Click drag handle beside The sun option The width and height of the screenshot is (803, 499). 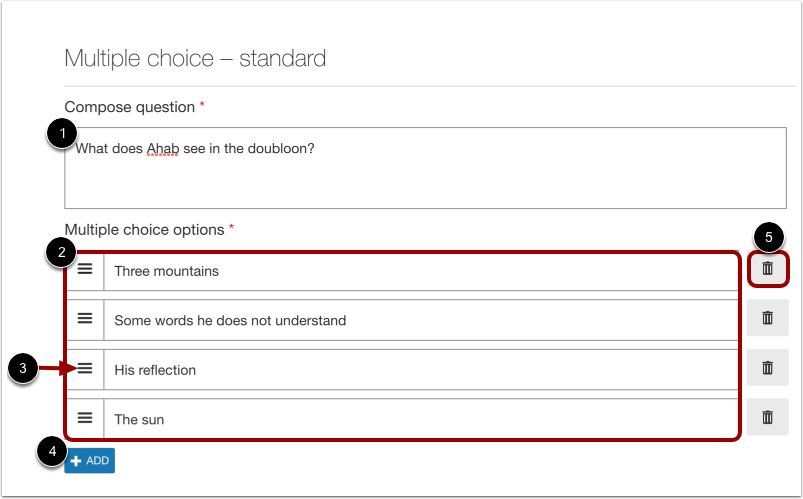[85, 418]
